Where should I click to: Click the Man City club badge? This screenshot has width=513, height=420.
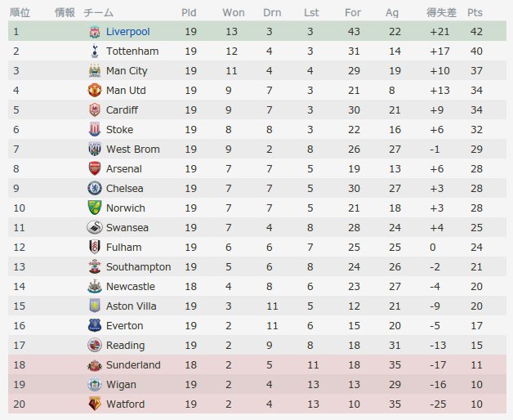(95, 71)
